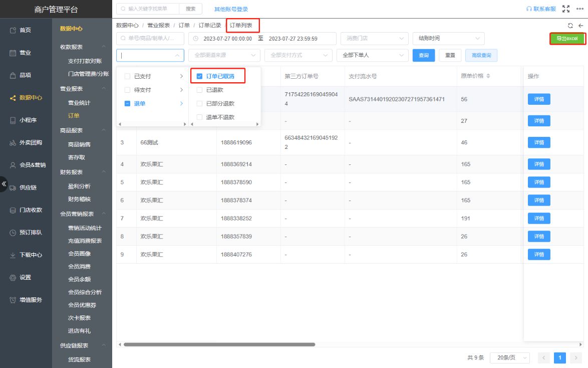The width and height of the screenshot is (588, 368).
Task: Sort by the 原单价格 column sort arrows
Action: 488,76
